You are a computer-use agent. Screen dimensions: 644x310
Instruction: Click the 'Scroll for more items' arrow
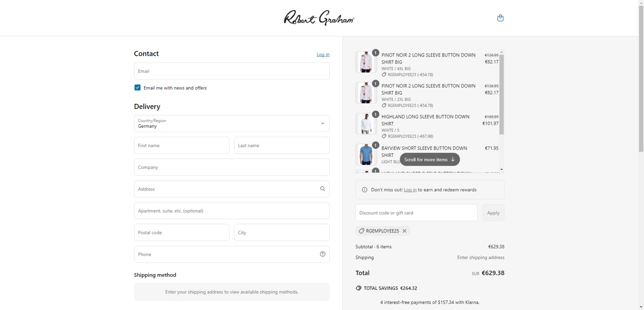coord(453,160)
